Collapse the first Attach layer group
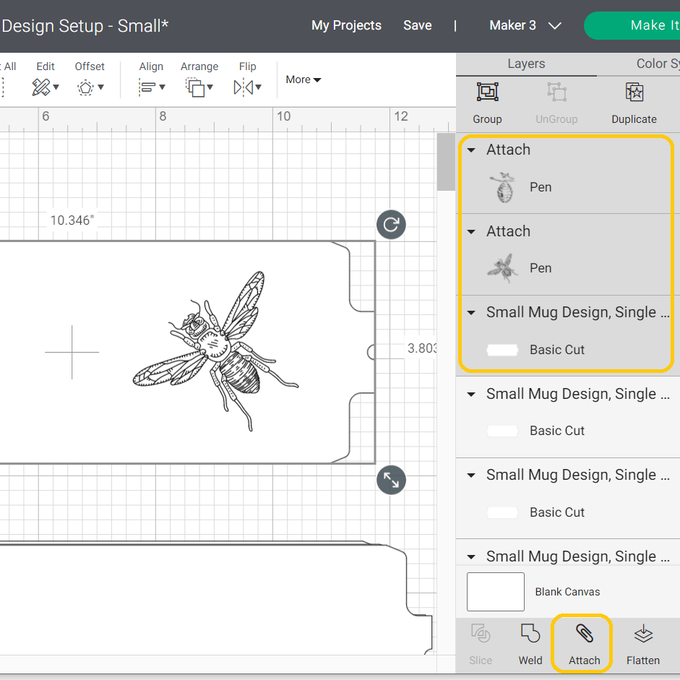The height and width of the screenshot is (680, 680). (x=472, y=150)
